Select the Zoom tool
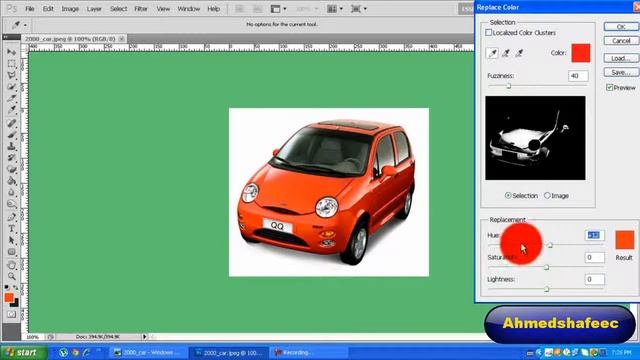The width and height of the screenshot is (640, 360). tap(11, 277)
